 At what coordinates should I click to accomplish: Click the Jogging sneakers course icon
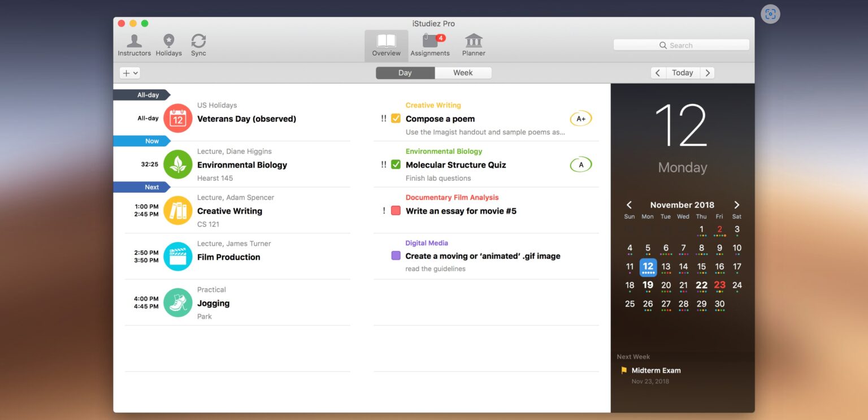(x=178, y=303)
